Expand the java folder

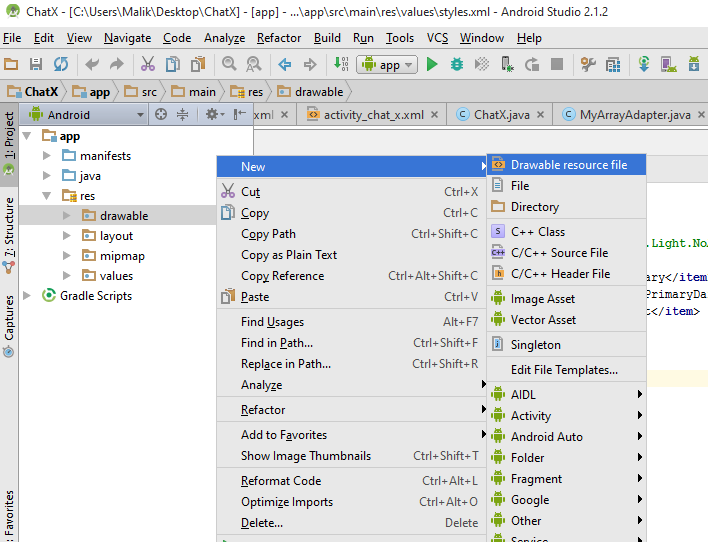[x=47, y=176]
